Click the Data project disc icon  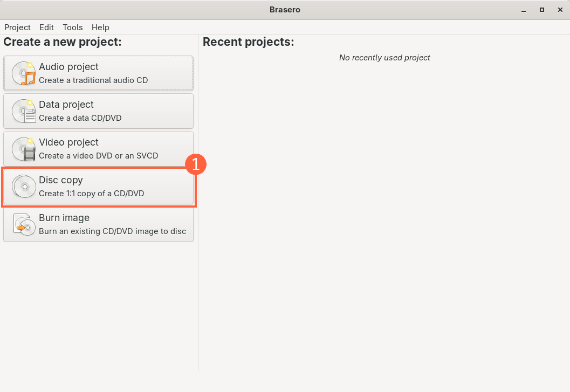23,111
